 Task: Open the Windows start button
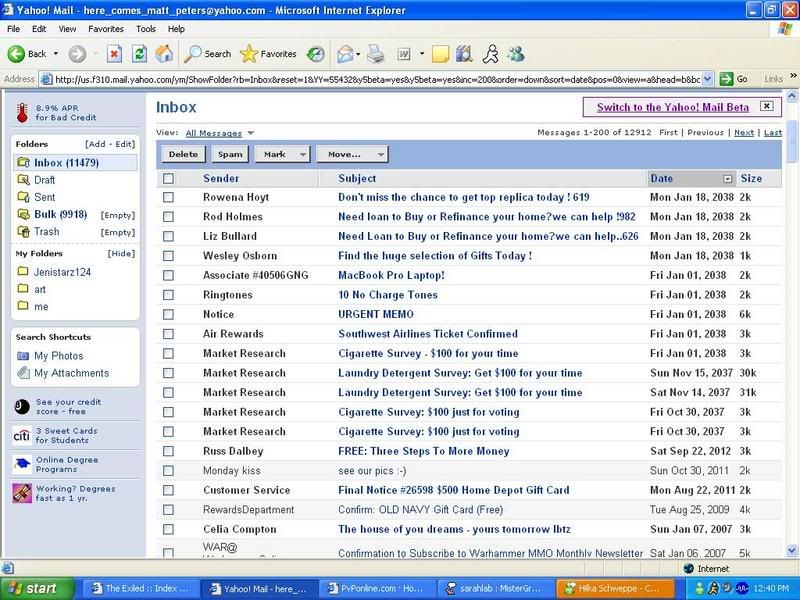[x=36, y=589]
